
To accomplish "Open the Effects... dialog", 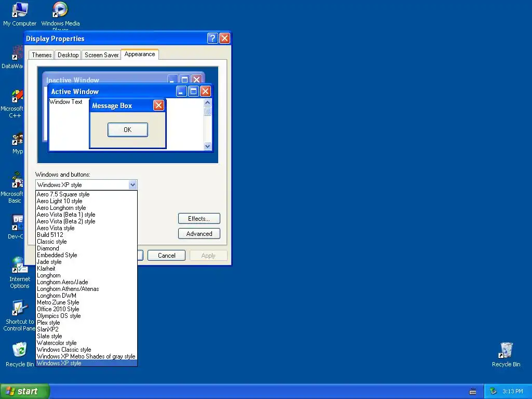I will pos(199,219).
